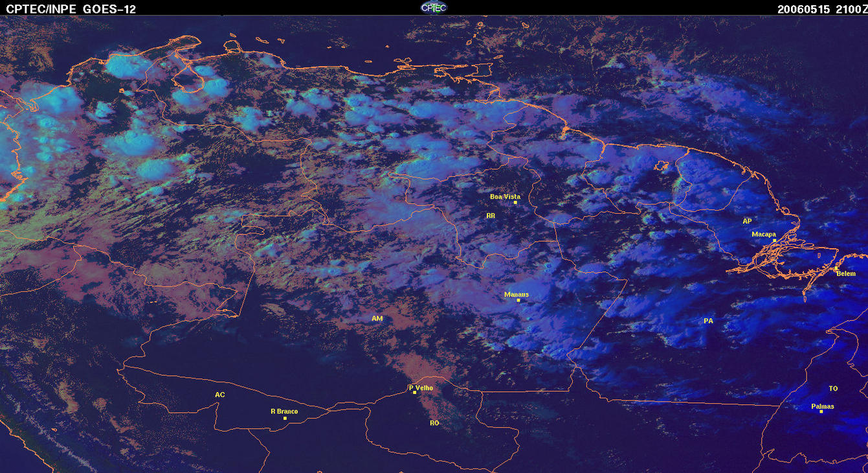Image resolution: width=868 pixels, height=473 pixels.
Task: Click the AP state abbreviation
Action: pos(747,221)
